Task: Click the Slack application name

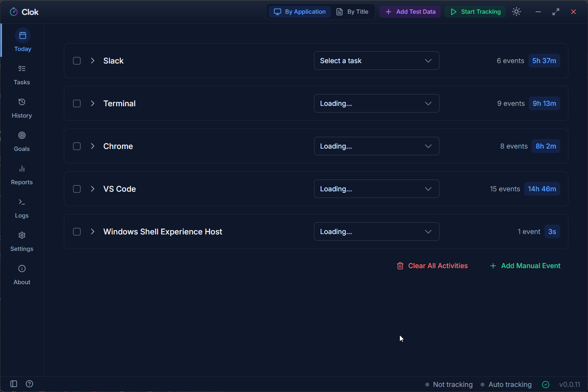Action: click(113, 61)
